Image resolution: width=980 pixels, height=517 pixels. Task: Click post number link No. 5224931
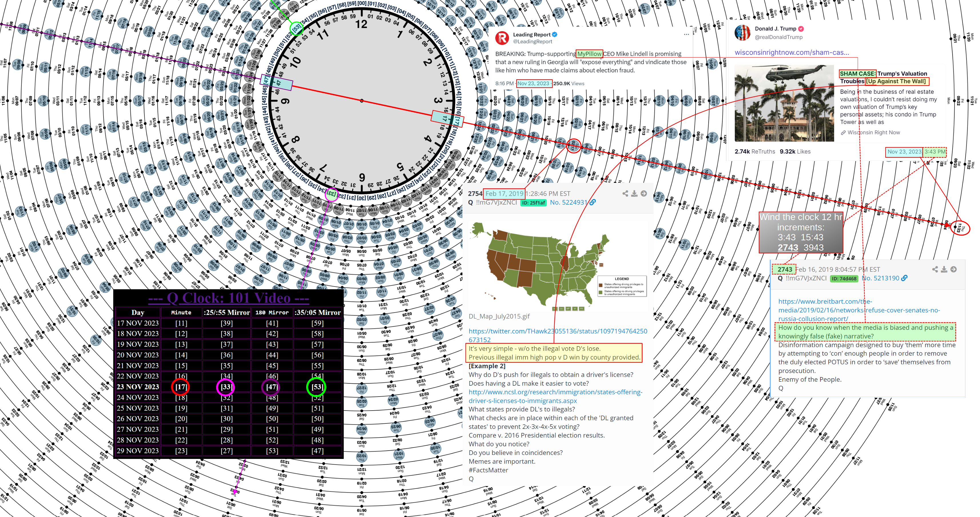pos(568,203)
